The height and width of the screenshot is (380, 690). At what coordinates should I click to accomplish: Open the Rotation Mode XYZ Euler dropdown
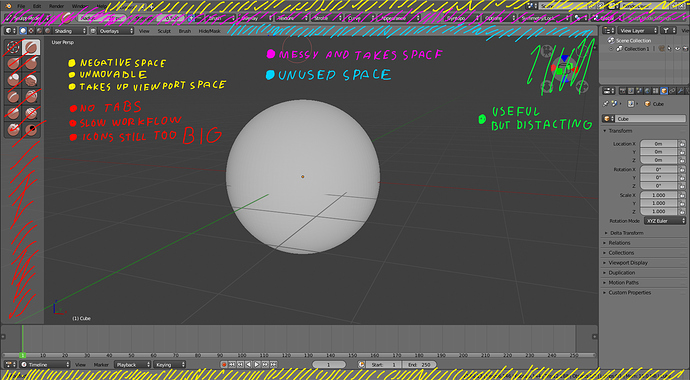665,221
